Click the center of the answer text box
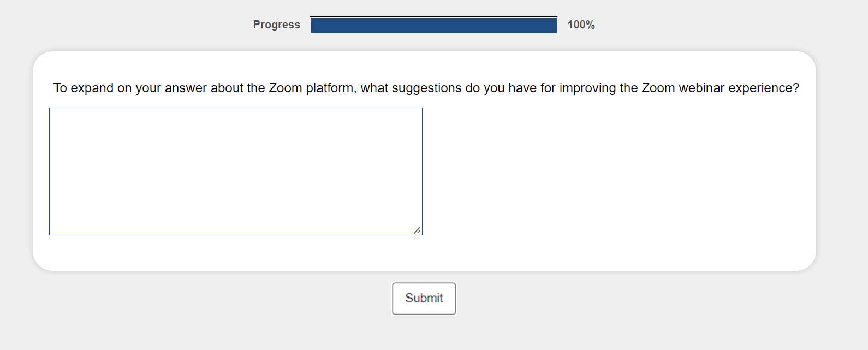868x350 pixels. click(x=235, y=171)
